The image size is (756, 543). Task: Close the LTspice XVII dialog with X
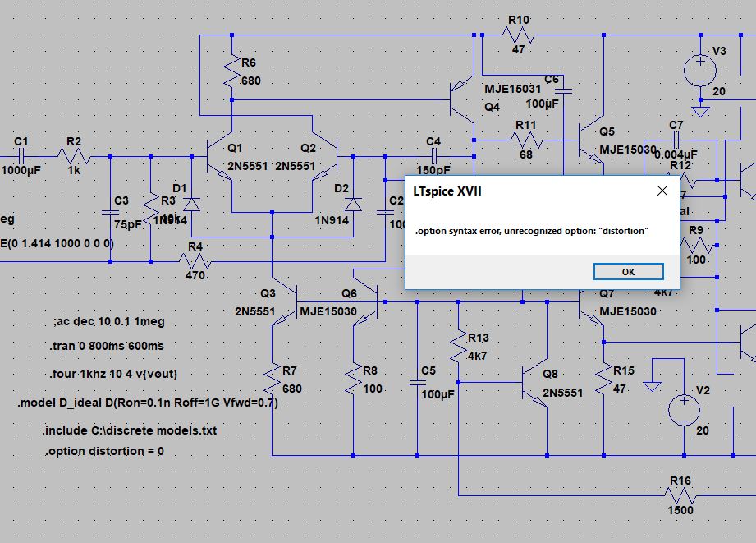click(x=662, y=191)
